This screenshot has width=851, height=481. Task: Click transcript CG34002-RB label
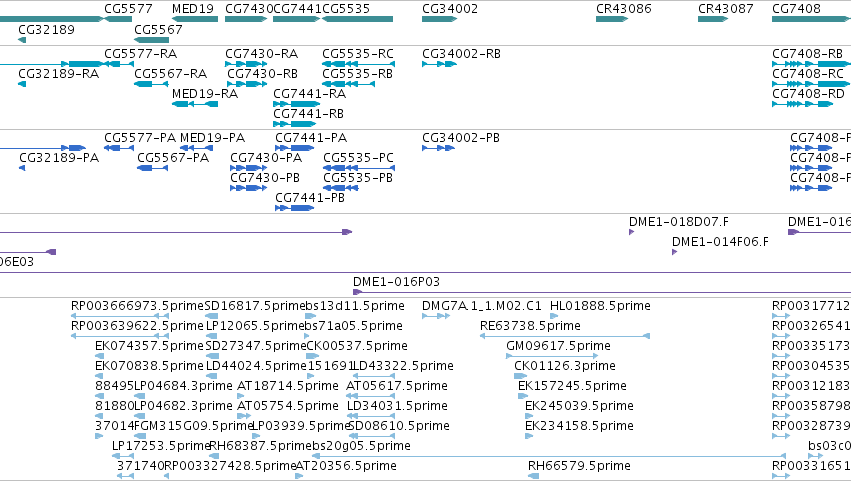(461, 54)
